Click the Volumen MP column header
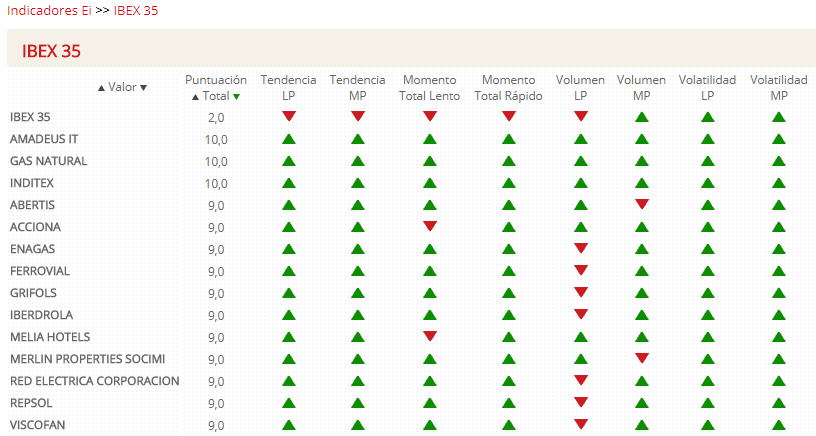816x436 pixels. click(642, 87)
